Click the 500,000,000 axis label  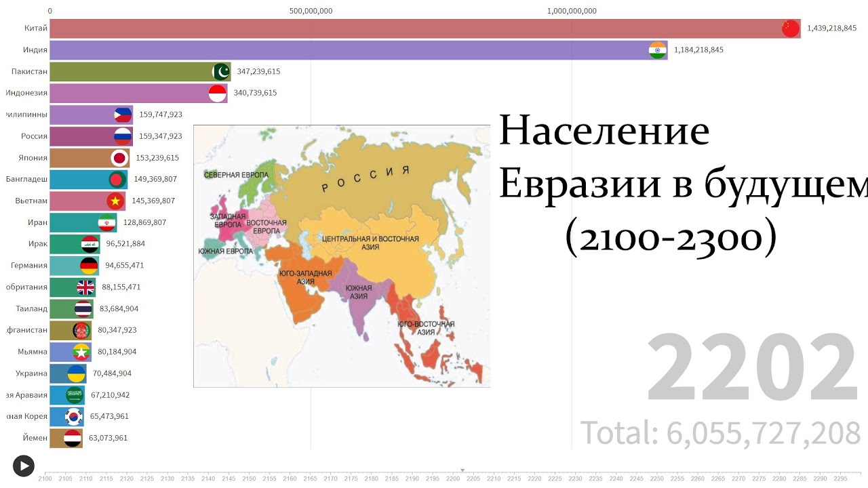(311, 11)
